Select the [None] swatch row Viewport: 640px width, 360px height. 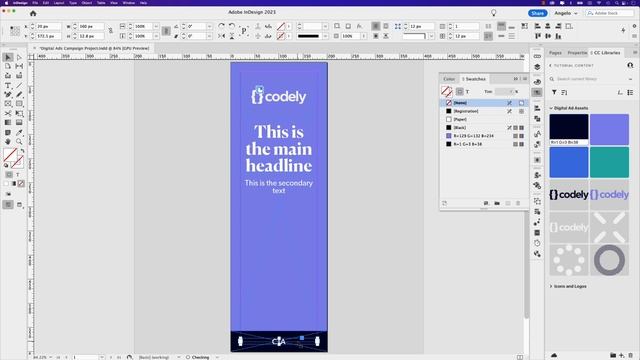[483, 103]
